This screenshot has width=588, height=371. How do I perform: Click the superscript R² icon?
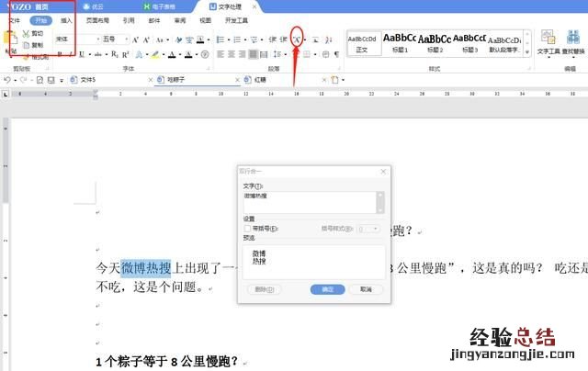[126, 54]
